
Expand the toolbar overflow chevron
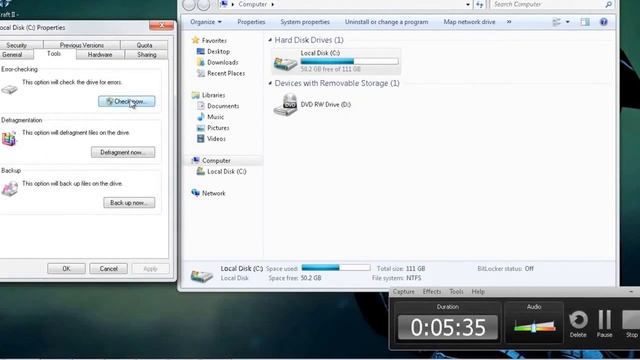coord(509,22)
